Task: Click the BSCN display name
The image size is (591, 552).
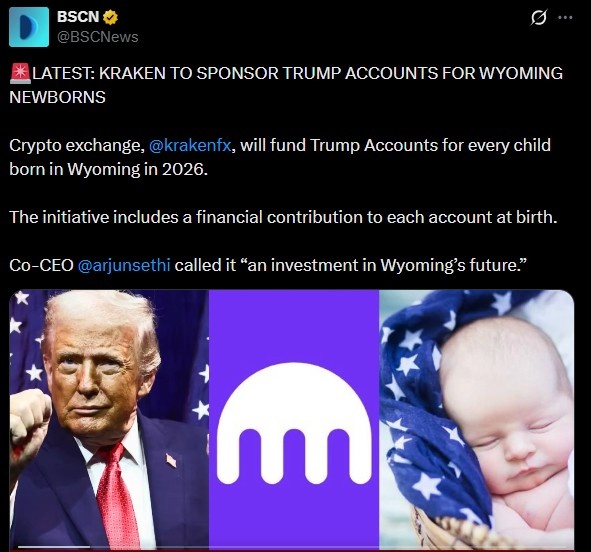Action: tap(78, 17)
